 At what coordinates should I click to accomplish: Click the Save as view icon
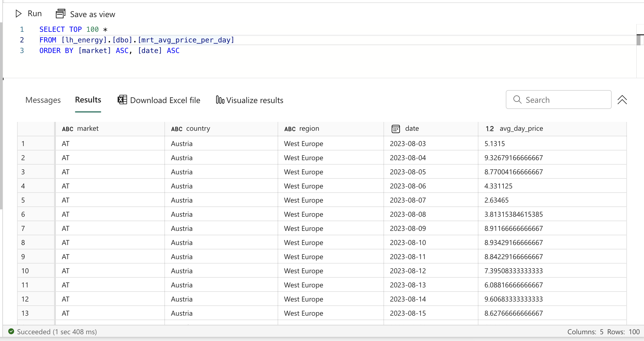(x=61, y=14)
